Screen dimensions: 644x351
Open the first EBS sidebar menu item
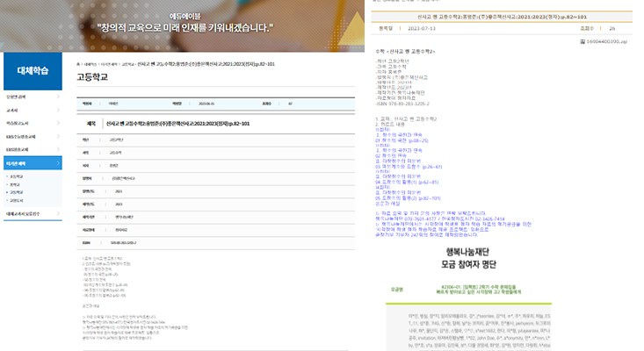[25, 136]
